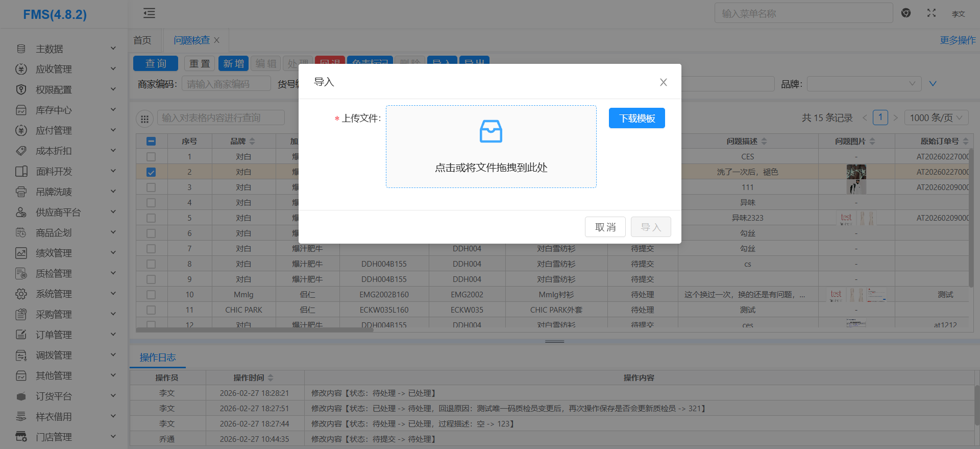Screen dimensions: 980x449
Task: Open the 品牌 filter dropdown
Action: click(864, 84)
